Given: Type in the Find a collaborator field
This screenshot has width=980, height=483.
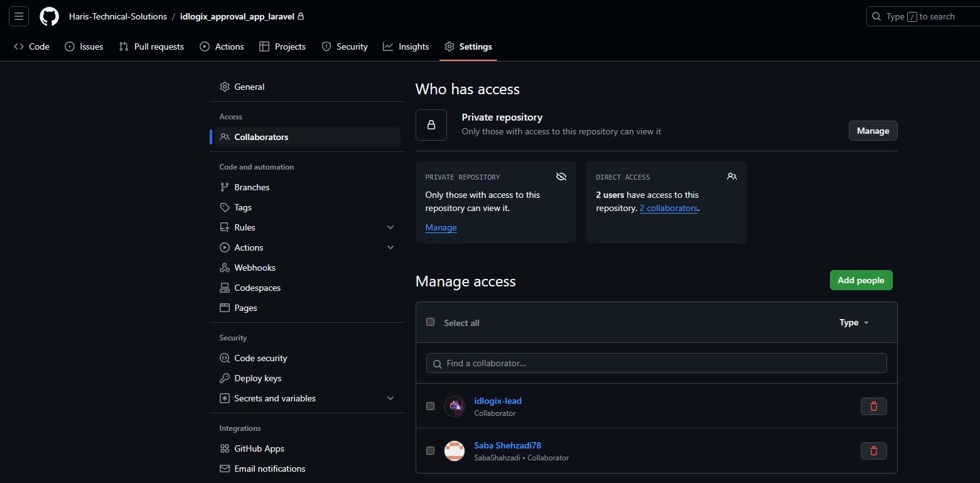Looking at the screenshot, I should [656, 363].
